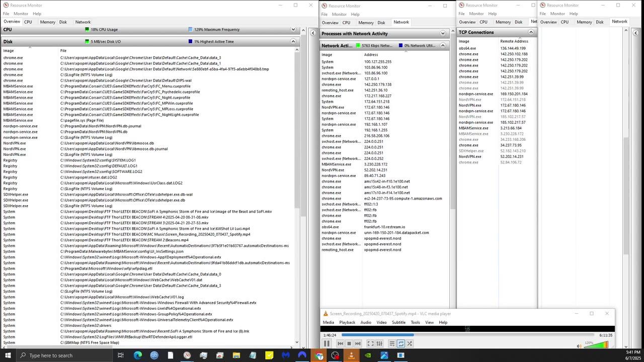Select Network tab in fourth Resource Monitor
The height and width of the screenshot is (362, 644).
(620, 22)
